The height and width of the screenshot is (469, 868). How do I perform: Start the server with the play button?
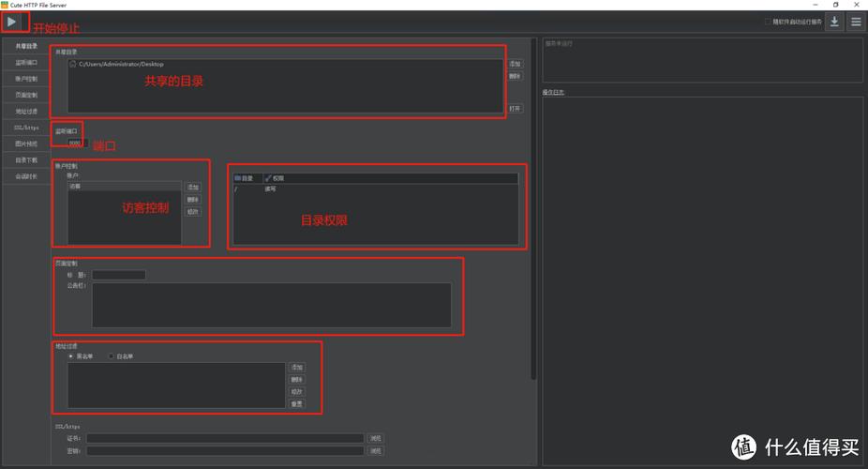(12, 22)
